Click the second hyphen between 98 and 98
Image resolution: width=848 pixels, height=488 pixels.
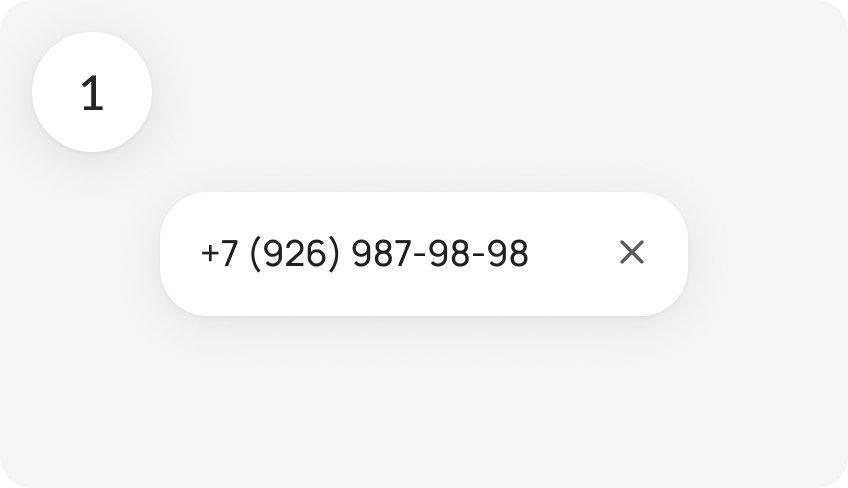[478, 254]
